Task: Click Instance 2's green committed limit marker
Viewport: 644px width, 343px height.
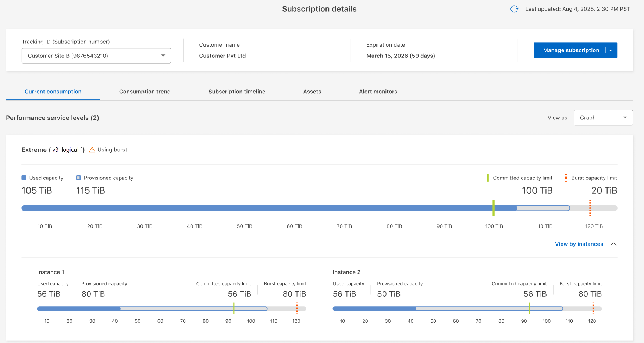Action: (529, 308)
